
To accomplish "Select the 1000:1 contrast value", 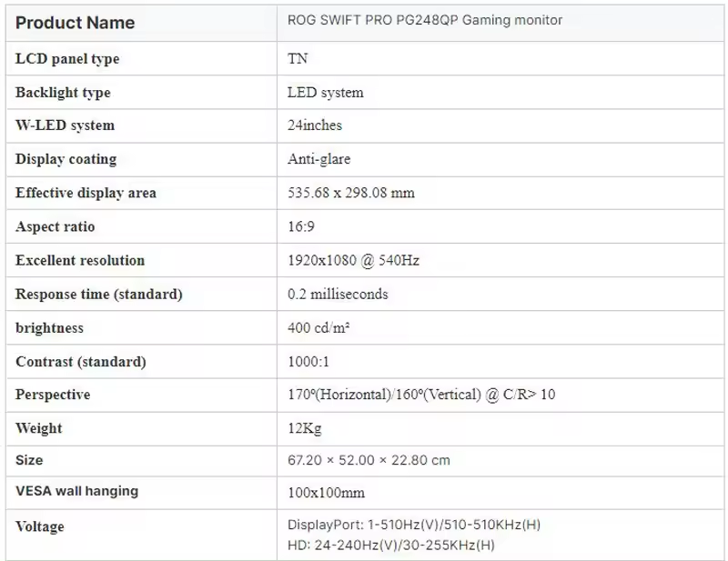I will tap(308, 362).
